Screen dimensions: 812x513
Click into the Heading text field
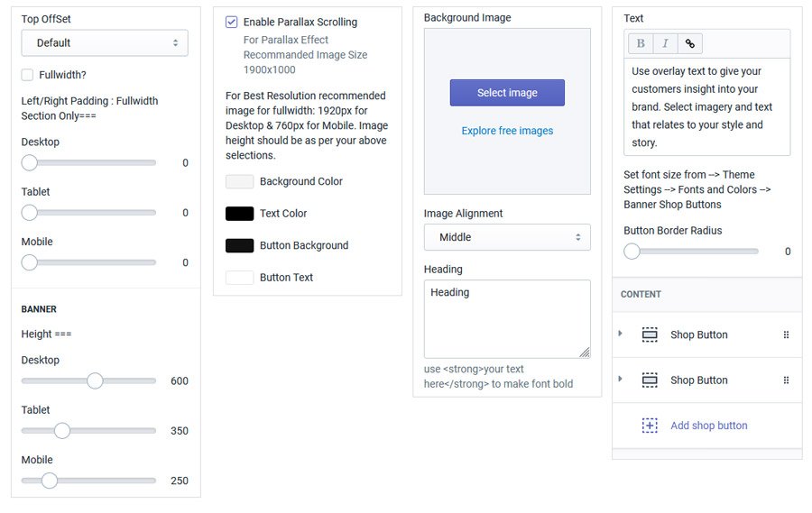point(507,318)
